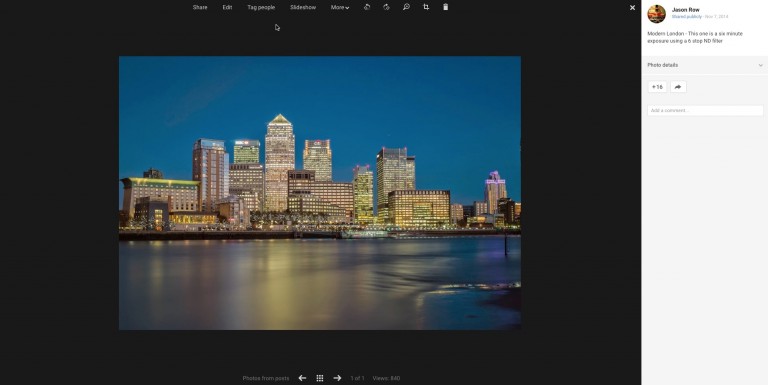The image size is (768, 385).
Task: Click the Views: 840 counter
Action: tap(386, 378)
